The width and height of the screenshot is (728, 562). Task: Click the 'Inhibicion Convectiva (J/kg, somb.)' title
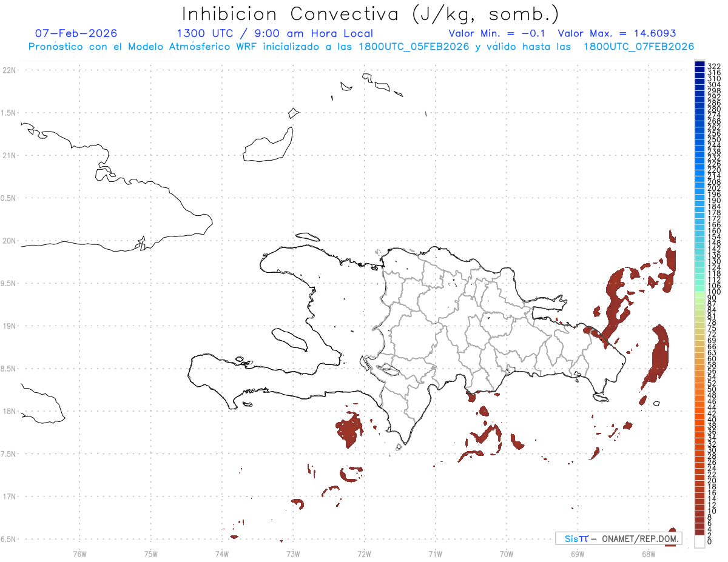pyautogui.click(x=371, y=15)
